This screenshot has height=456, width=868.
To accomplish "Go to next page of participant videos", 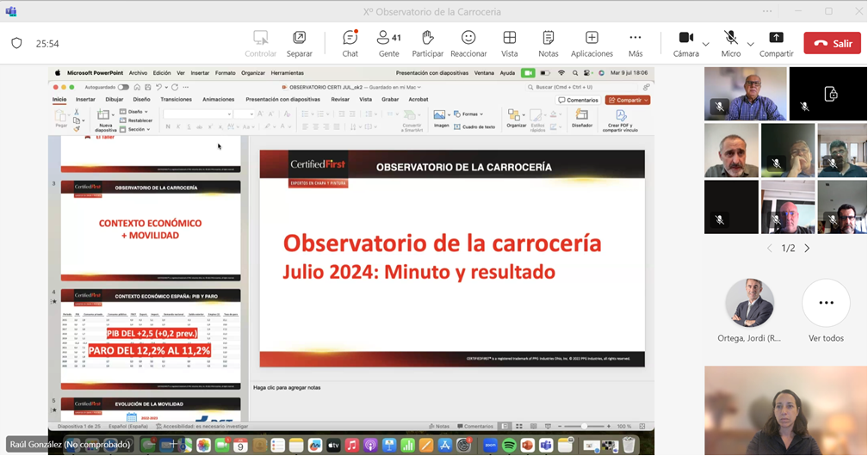I will [x=807, y=249].
